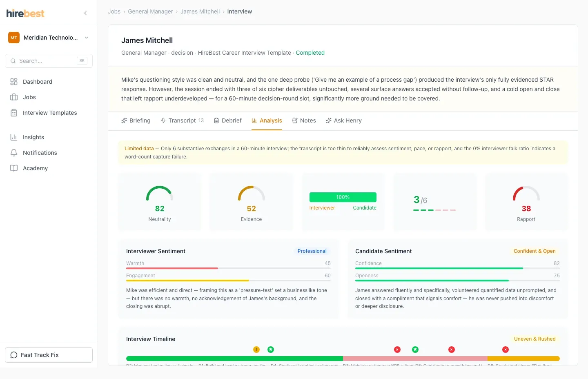This screenshot has height=379, width=588.
Task: Click the Confidence sentiment bar
Action: pyautogui.click(x=457, y=268)
